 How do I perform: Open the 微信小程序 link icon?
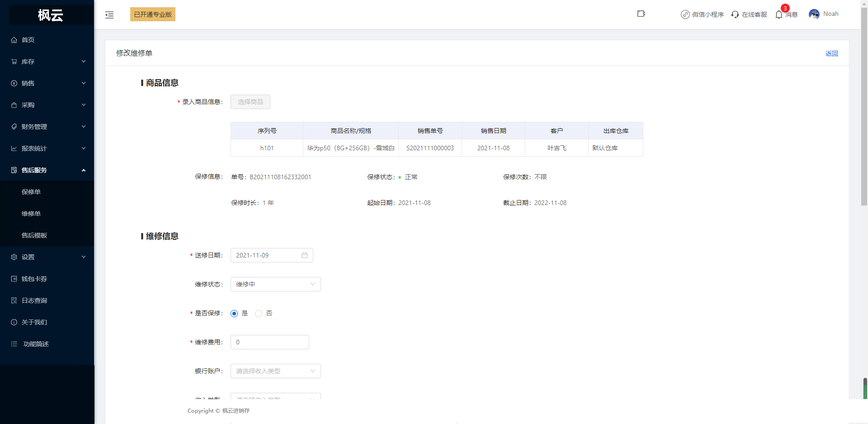[x=685, y=14]
